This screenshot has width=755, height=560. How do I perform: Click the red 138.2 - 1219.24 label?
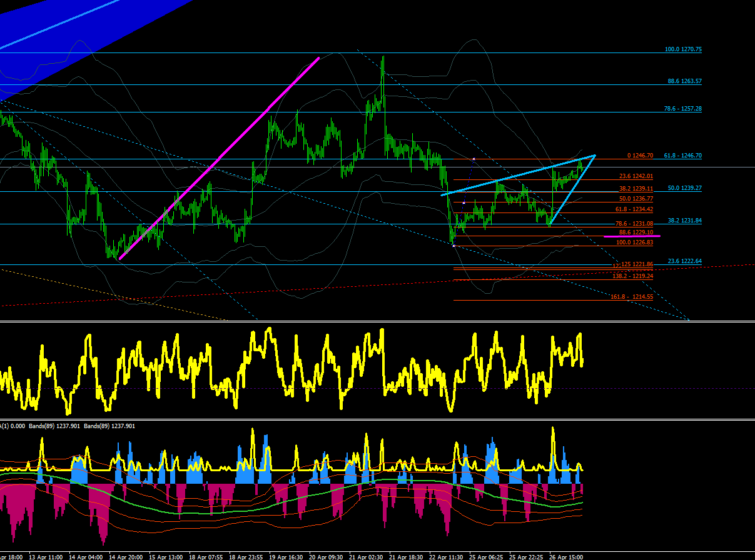click(632, 276)
